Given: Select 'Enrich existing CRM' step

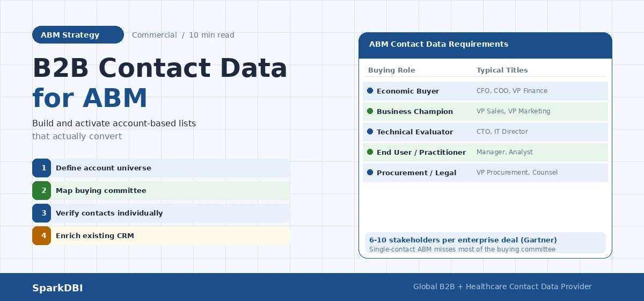Looking at the screenshot, I should tap(161, 235).
